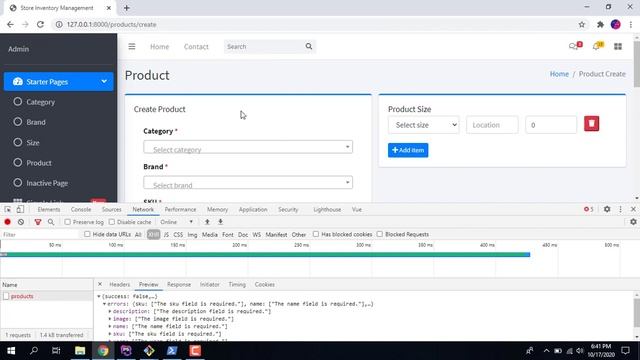The width and height of the screenshot is (640, 360).
Task: Click the browser back arrow
Action: (x=10, y=24)
